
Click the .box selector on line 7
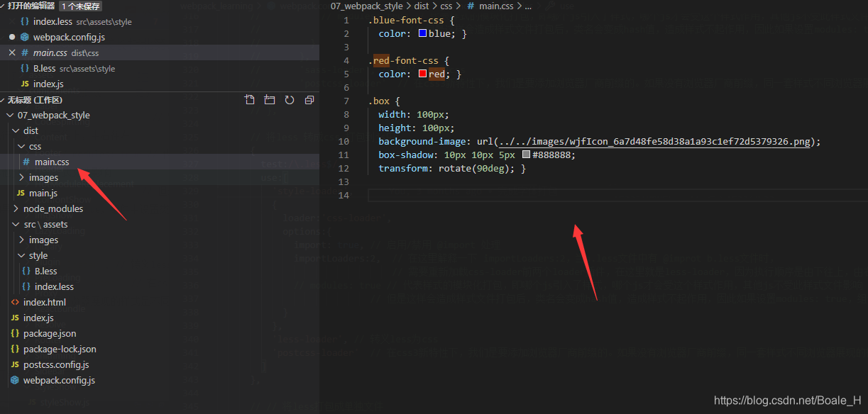click(x=379, y=101)
